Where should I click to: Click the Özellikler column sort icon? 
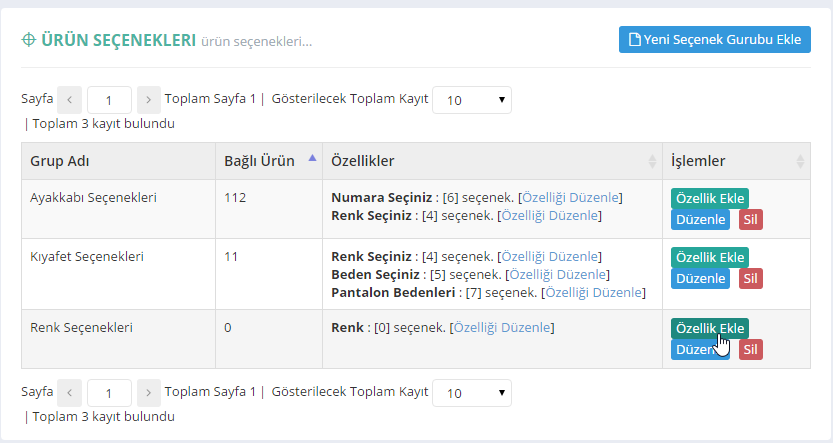coord(652,161)
